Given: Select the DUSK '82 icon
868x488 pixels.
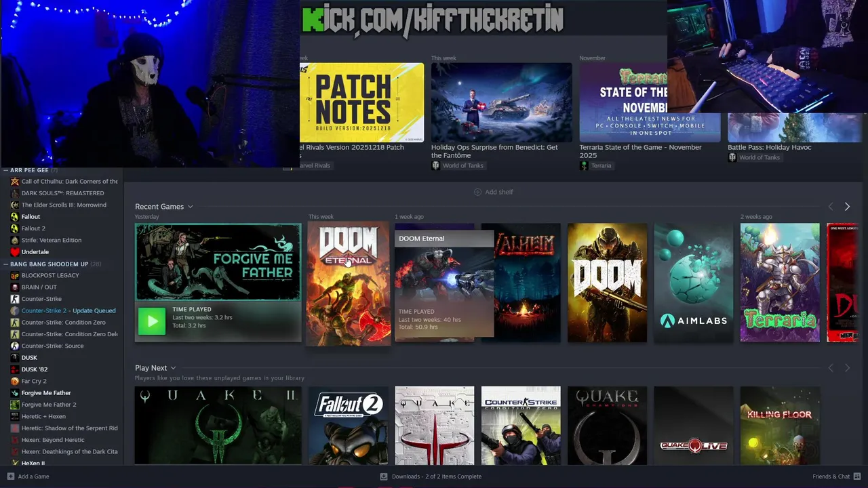Looking at the screenshot, I should (15, 369).
